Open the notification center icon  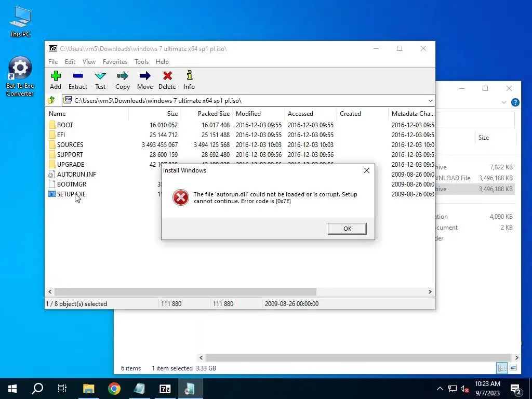pyautogui.click(x=516, y=389)
